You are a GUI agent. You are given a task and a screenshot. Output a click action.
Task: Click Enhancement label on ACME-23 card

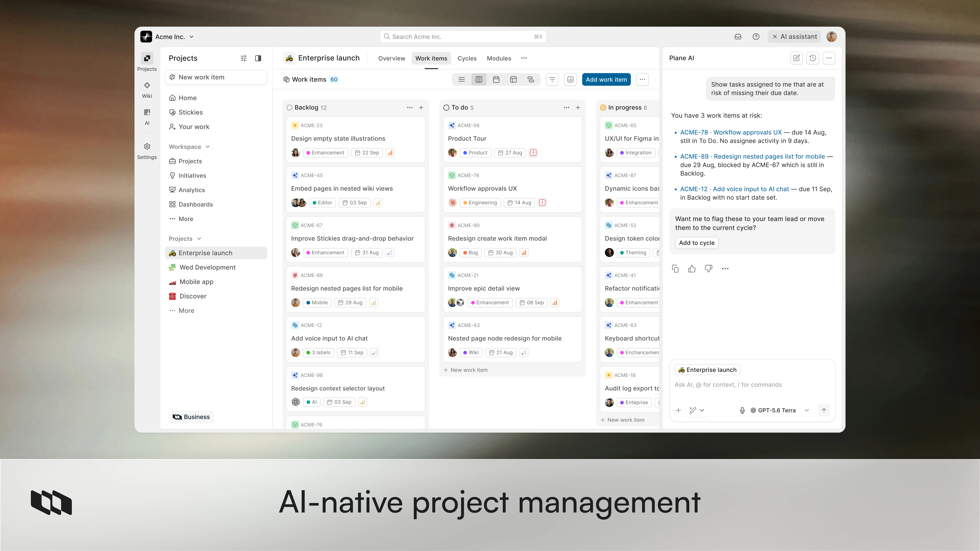pos(325,153)
